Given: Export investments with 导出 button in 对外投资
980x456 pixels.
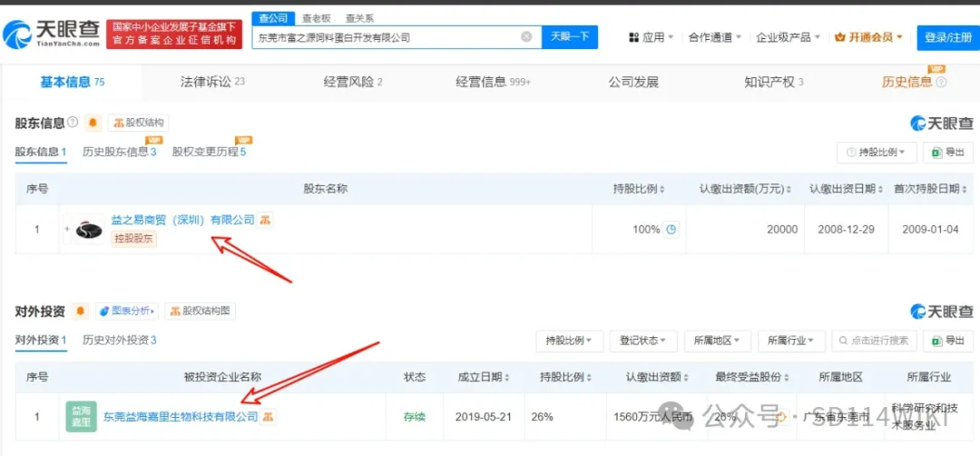Looking at the screenshot, I should [948, 341].
